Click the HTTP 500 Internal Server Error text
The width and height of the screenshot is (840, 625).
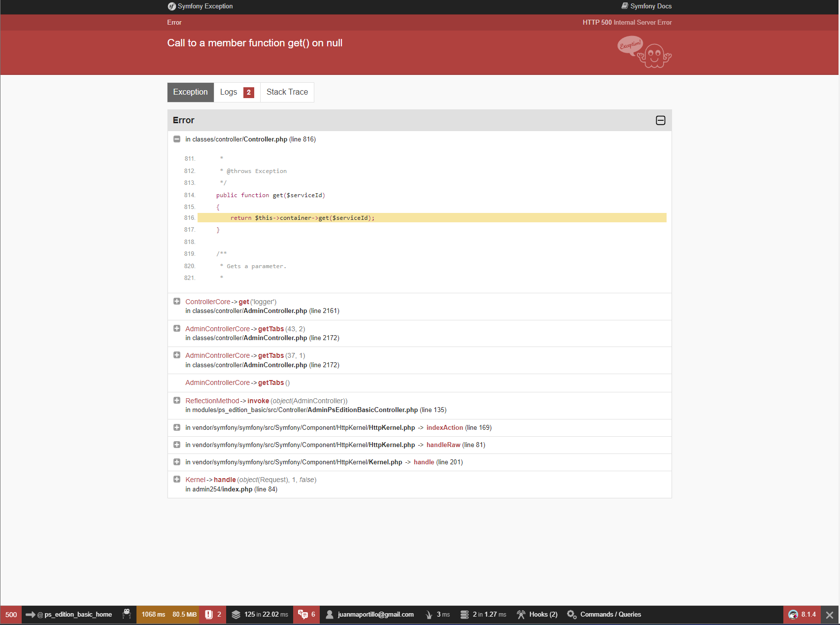point(627,23)
